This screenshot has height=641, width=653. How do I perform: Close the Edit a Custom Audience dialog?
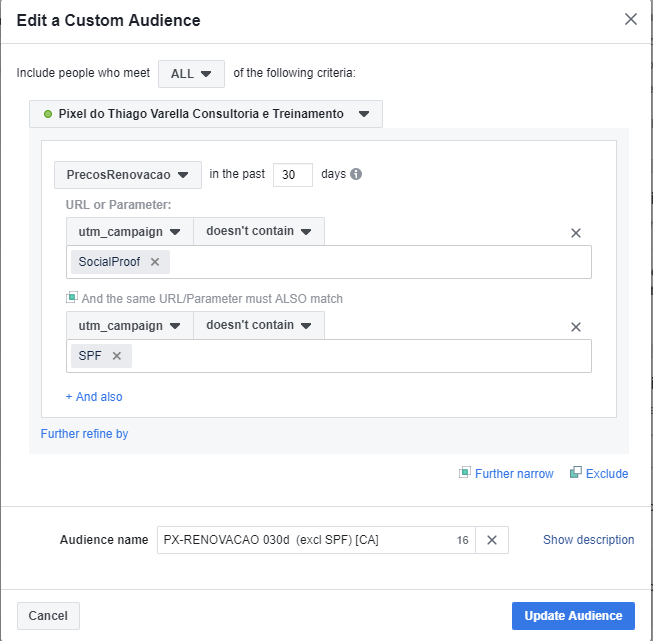[x=630, y=19]
